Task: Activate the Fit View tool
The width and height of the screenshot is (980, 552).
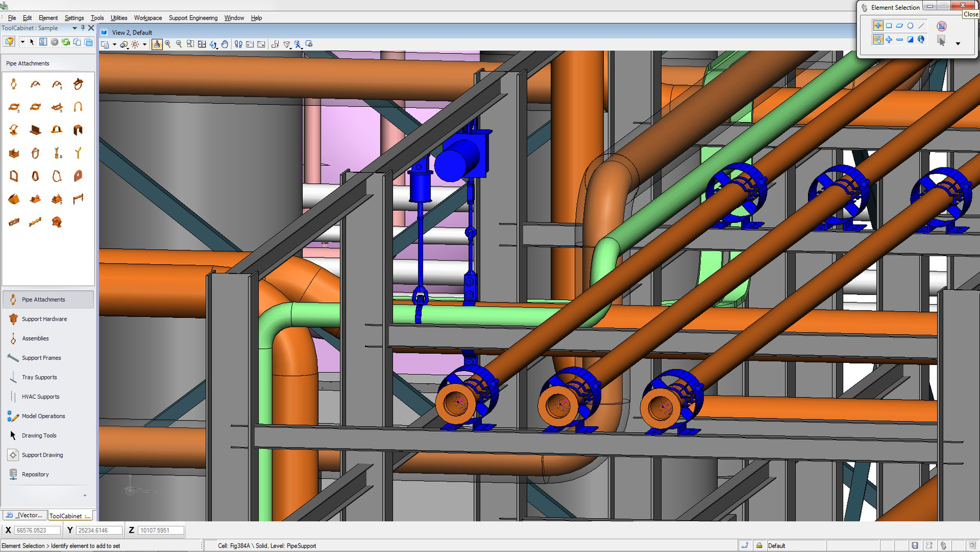Action: [x=202, y=45]
